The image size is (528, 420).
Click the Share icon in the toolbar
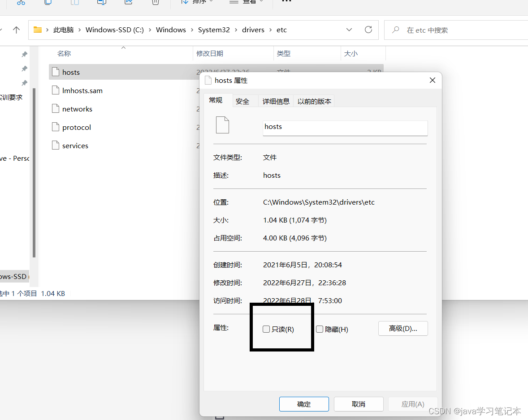tap(128, 2)
